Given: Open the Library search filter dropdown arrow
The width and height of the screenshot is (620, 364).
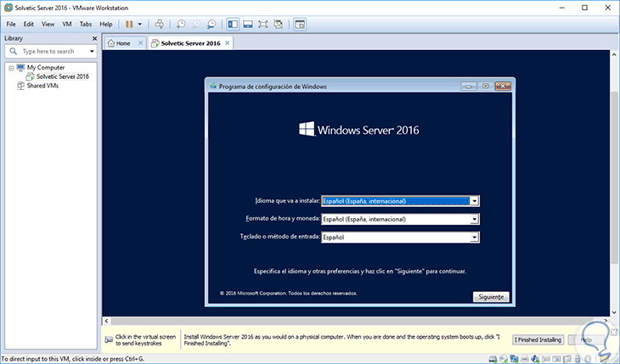Looking at the screenshot, I should [92, 52].
